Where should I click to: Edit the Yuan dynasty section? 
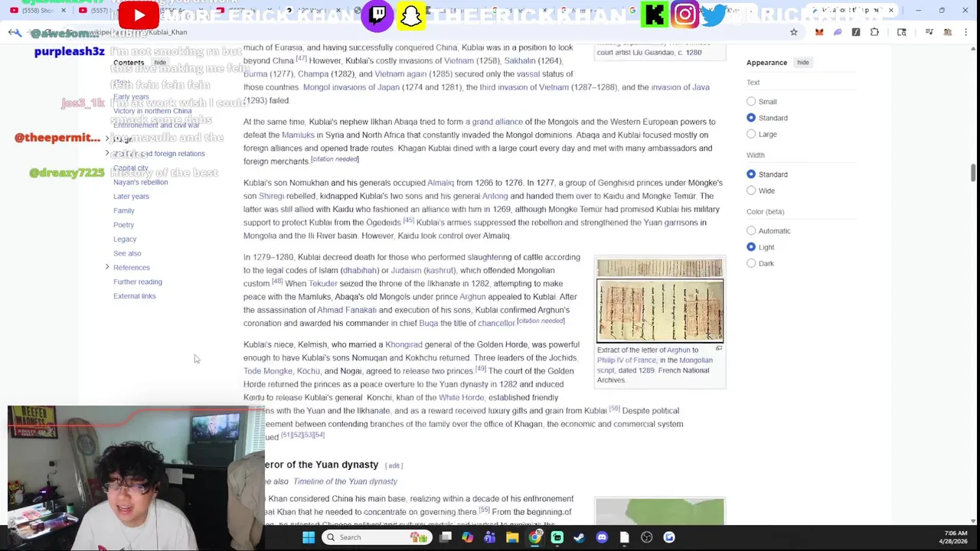pos(394,465)
